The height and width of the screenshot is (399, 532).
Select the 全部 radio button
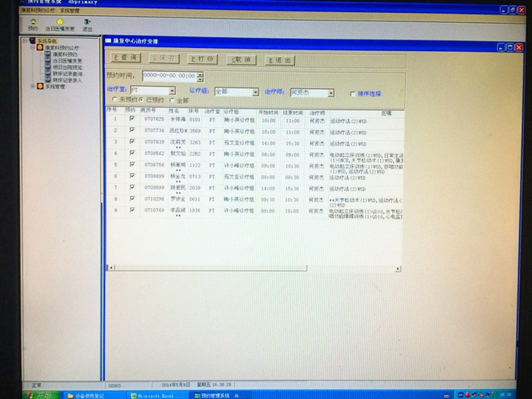click(172, 100)
